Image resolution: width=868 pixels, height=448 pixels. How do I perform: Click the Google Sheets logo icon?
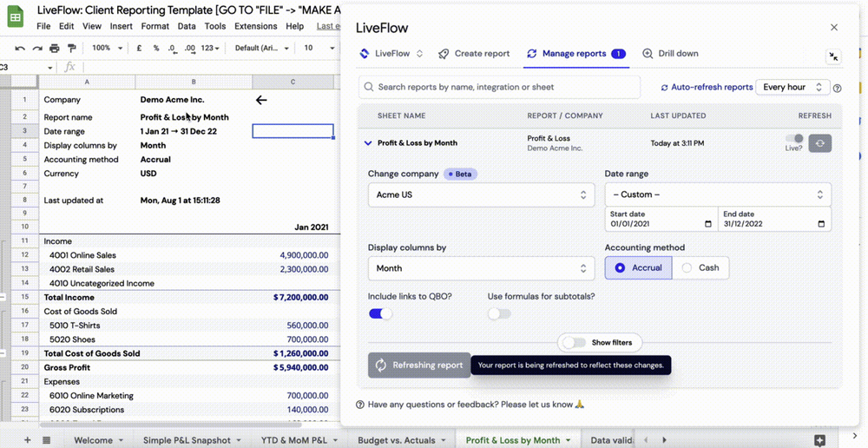point(16,17)
